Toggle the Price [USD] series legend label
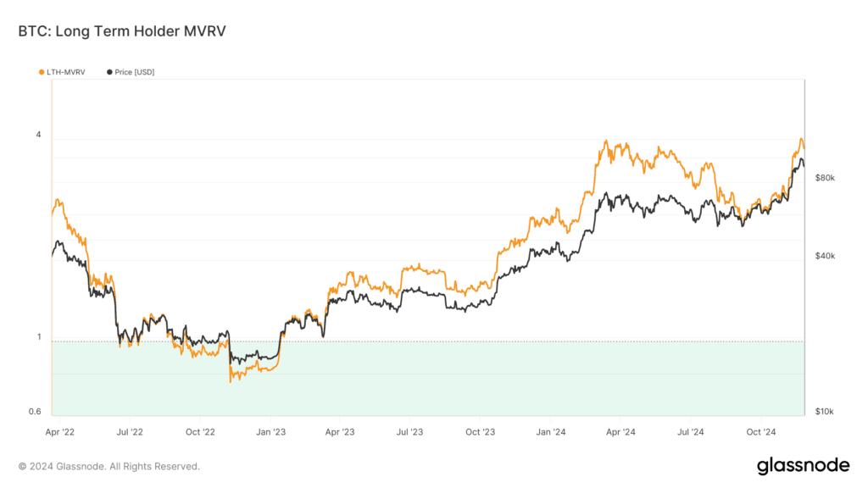The height and width of the screenshot is (488, 868). (x=134, y=73)
